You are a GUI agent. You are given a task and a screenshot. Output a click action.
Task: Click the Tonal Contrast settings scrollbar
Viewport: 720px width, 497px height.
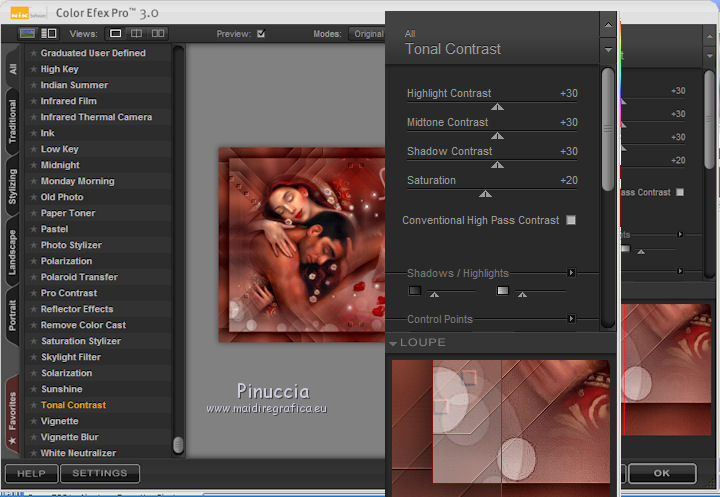click(608, 129)
